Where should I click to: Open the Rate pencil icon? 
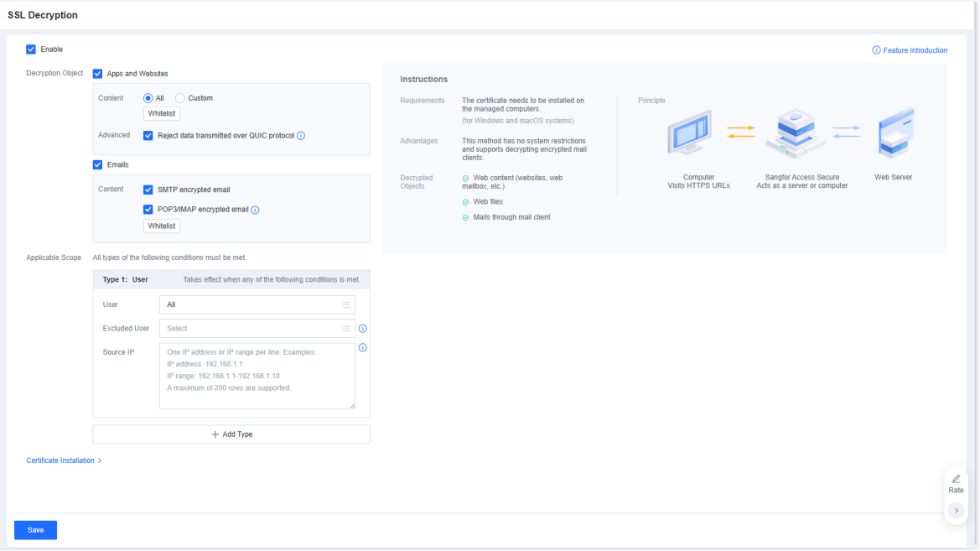pyautogui.click(x=957, y=479)
